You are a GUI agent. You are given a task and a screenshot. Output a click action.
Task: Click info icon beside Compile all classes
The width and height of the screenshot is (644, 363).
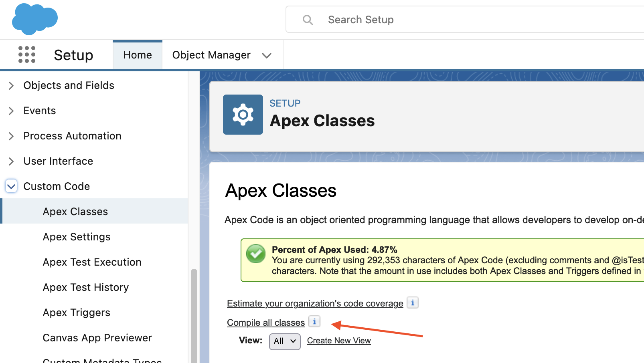[x=314, y=322]
